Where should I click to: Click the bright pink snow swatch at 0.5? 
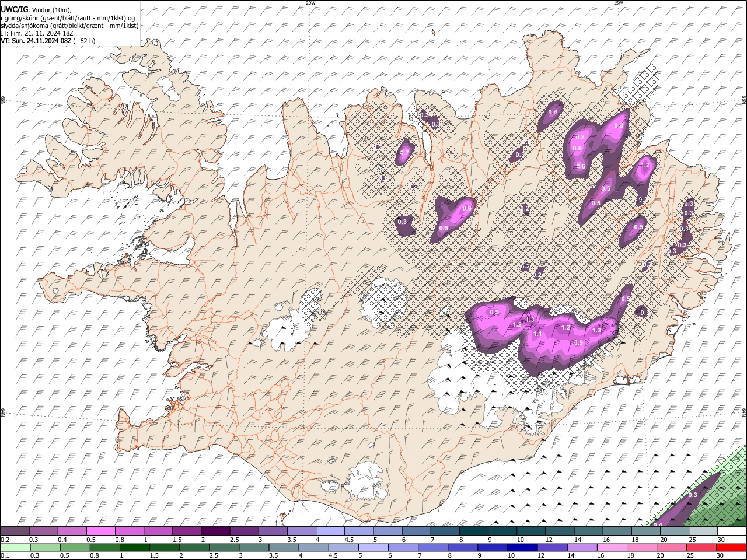click(101, 531)
